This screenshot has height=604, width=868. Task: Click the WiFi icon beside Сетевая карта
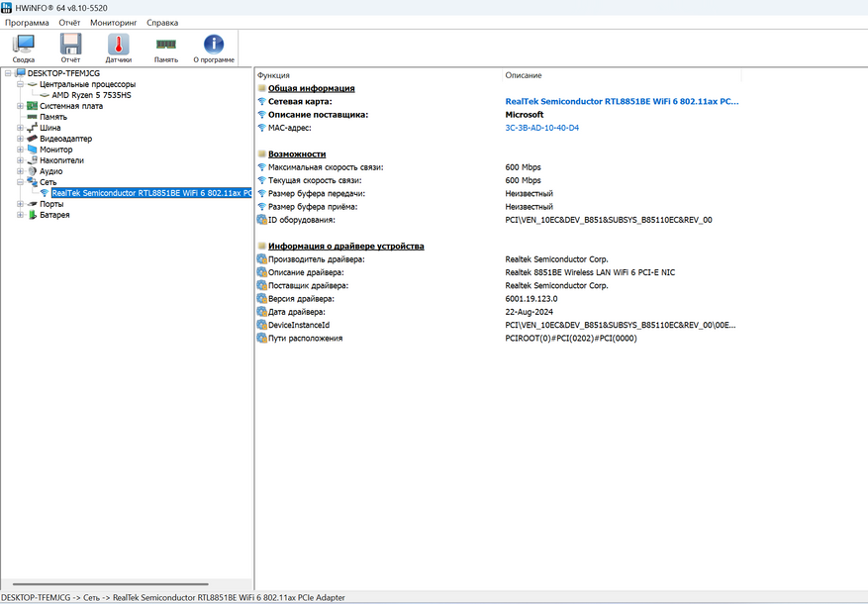click(262, 101)
